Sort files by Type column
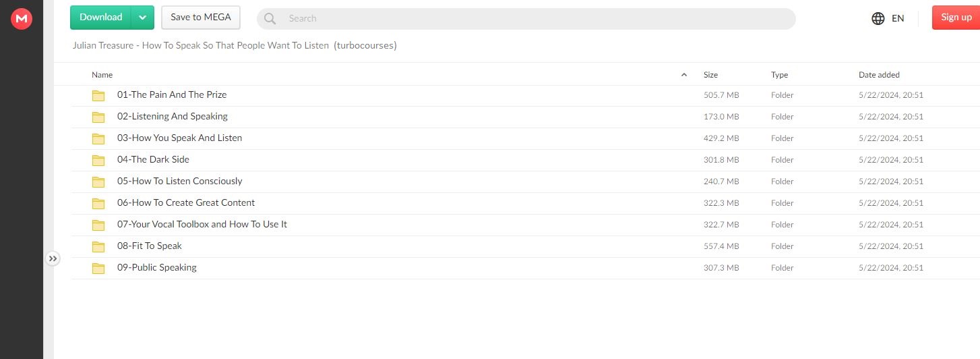Image resolution: width=980 pixels, height=359 pixels. pyautogui.click(x=779, y=75)
